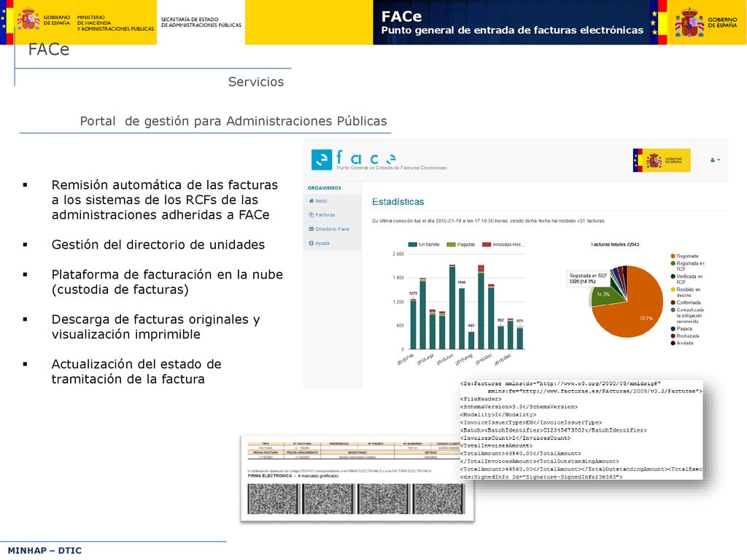Click the Recibida en destino legend entry
This screenshot has height=560, width=747.
point(686,292)
